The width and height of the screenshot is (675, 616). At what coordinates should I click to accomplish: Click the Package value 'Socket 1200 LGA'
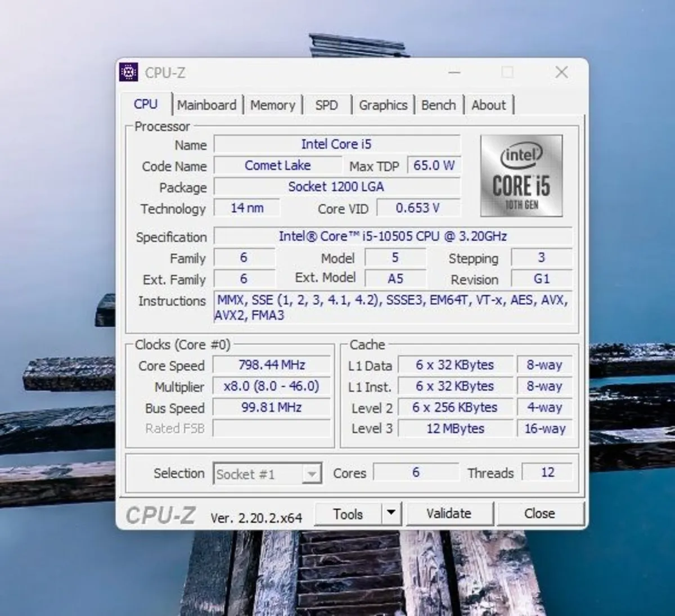337,187
